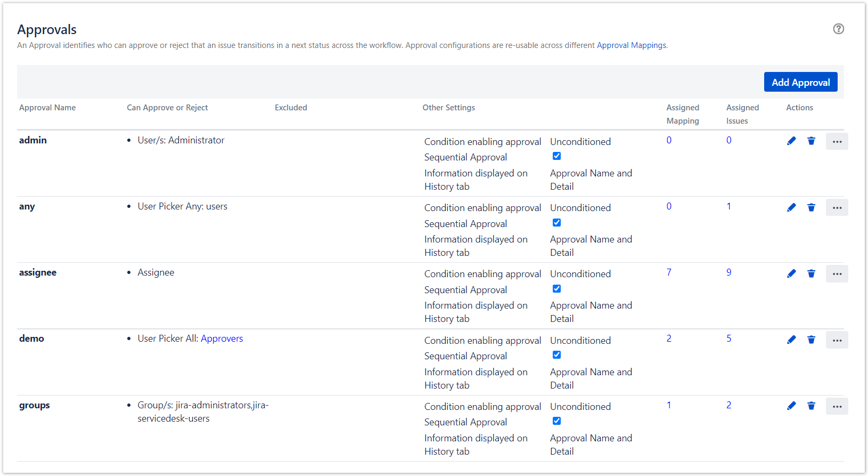Delete the admin approval using trash icon
The height and width of the screenshot is (476, 868).
(811, 141)
